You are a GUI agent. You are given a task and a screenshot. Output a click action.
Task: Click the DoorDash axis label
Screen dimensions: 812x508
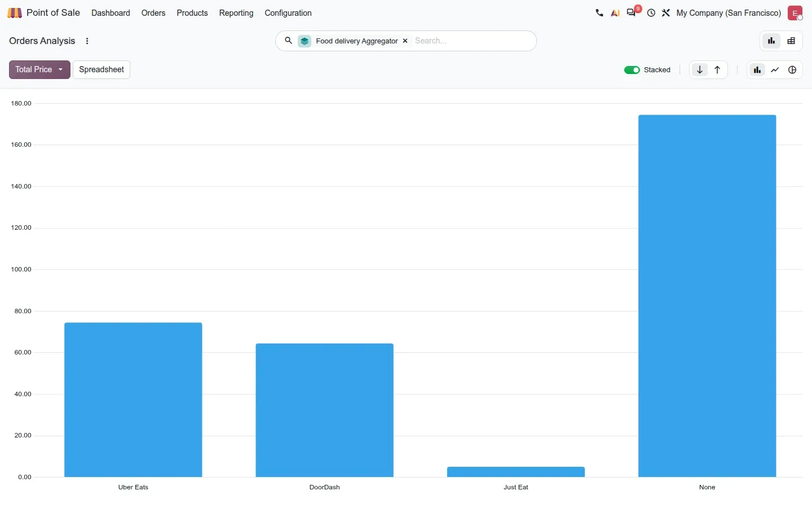(x=325, y=487)
